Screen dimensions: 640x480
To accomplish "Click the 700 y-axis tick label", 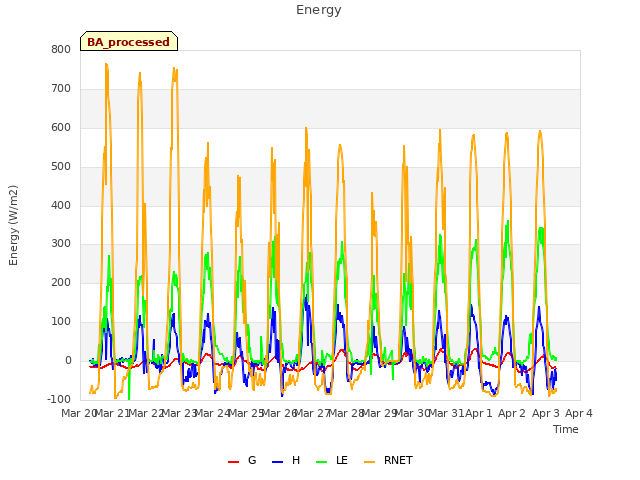I will tap(61, 89).
